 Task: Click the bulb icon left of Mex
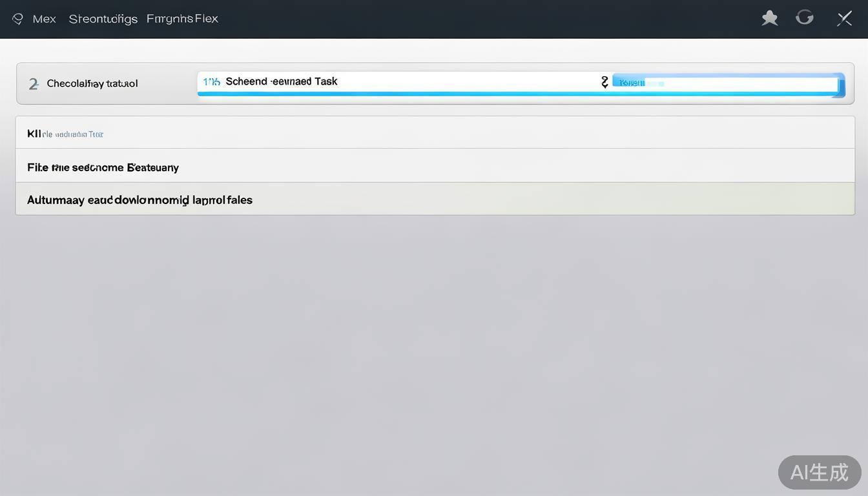click(18, 19)
